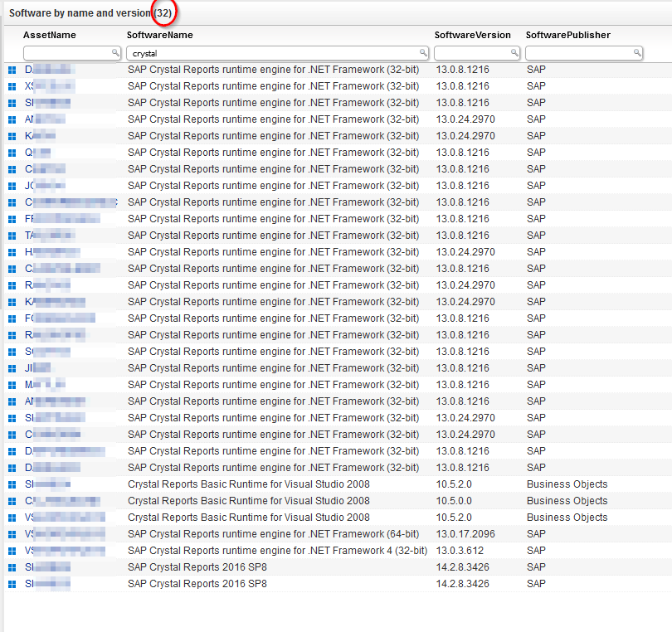672x632 pixels.
Task: Sort by the SoftwareName column header
Action: click(x=159, y=35)
